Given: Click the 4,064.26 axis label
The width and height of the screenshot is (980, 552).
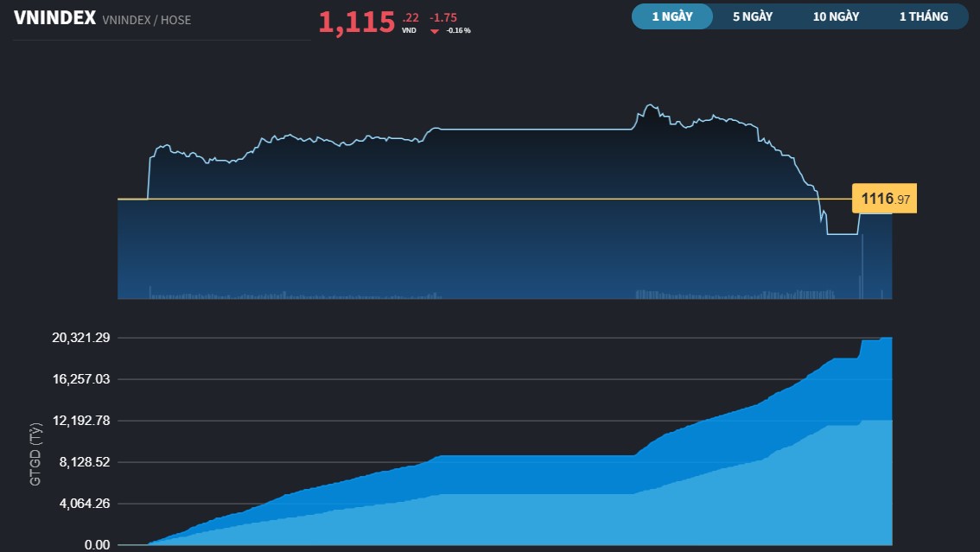Looking at the screenshot, I should point(85,504).
